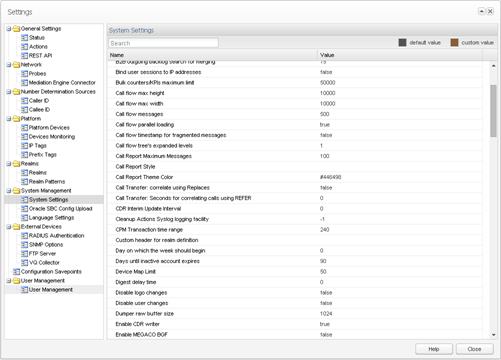Click the Help button
Image resolution: width=501 pixels, height=360 pixels.
(x=434, y=349)
